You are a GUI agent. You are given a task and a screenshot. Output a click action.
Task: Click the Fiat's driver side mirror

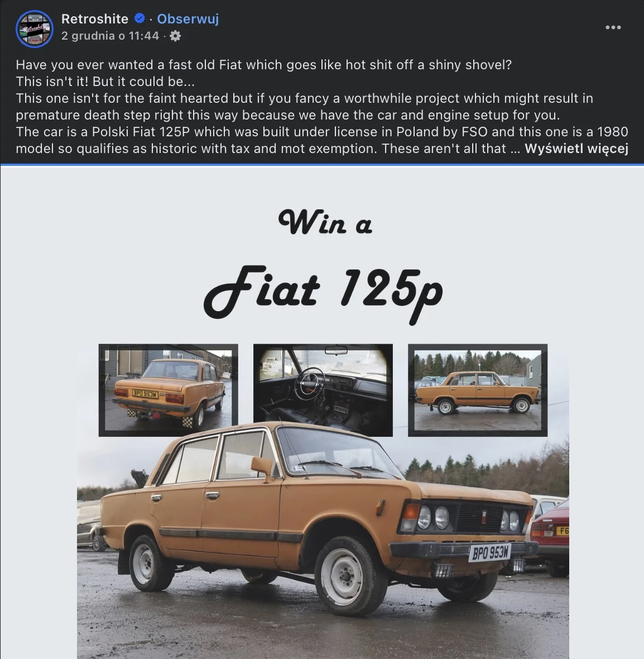pyautogui.click(x=262, y=466)
